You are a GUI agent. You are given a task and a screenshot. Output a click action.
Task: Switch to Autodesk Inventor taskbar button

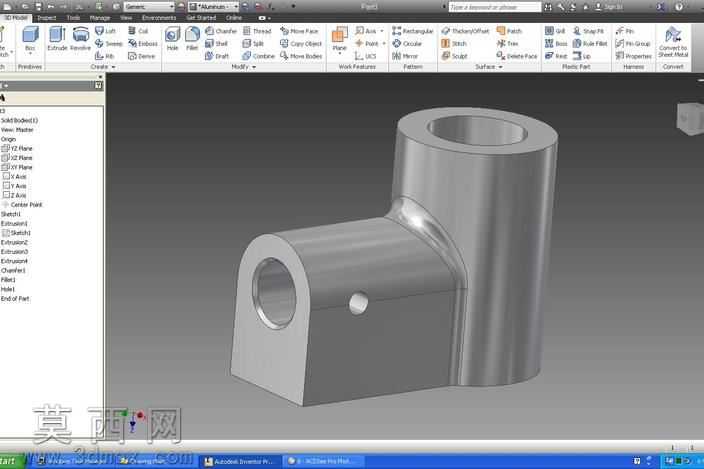[239, 461]
